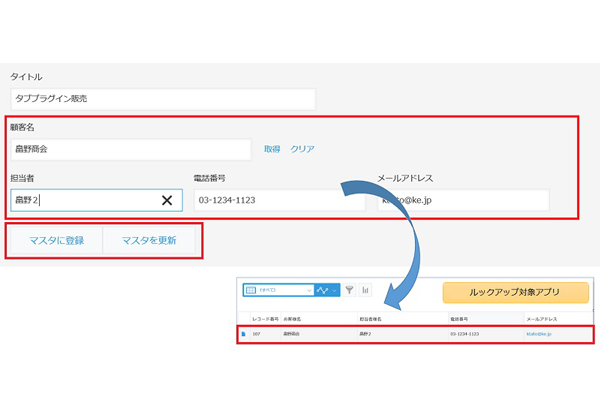Open the filter funnel icon
The width and height of the screenshot is (600, 400).
pos(350,290)
